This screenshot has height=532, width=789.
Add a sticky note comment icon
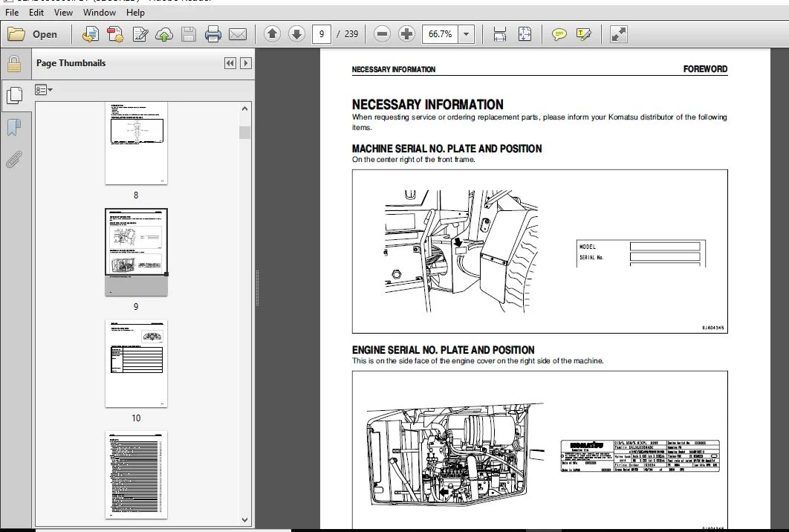pos(559,34)
